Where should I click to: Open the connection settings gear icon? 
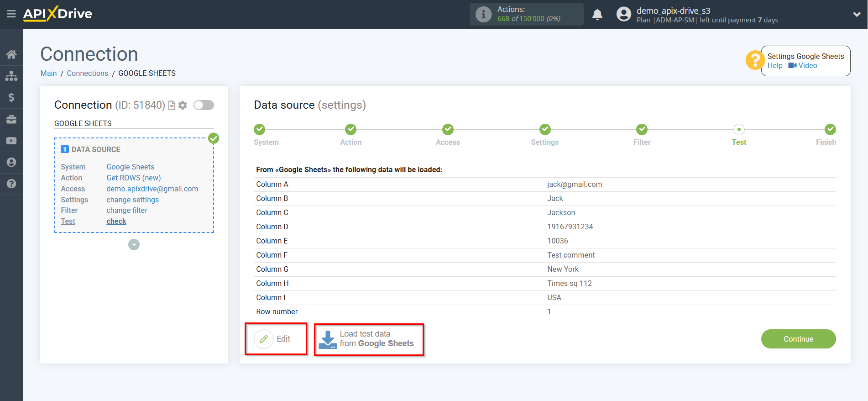tap(183, 106)
